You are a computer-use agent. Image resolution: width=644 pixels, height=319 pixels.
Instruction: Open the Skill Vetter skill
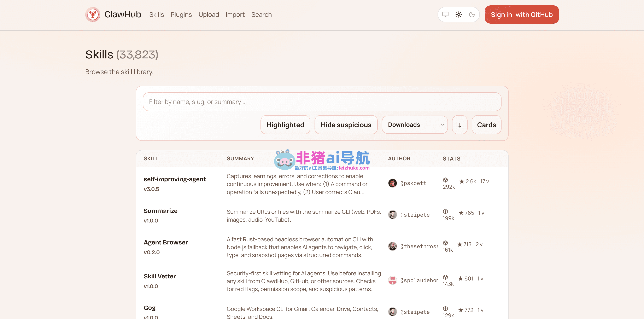pos(160,276)
